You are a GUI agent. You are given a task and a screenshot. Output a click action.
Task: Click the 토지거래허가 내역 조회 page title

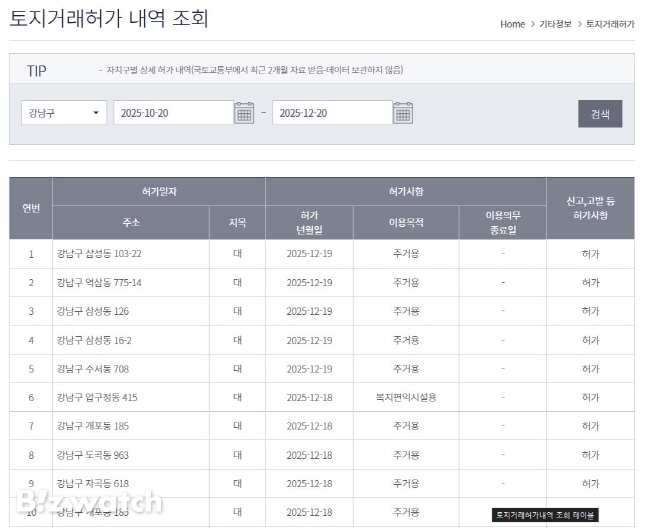(x=109, y=19)
